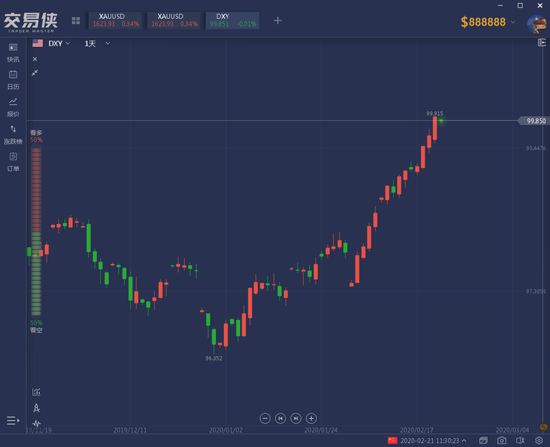
Task: Jump to the latest candles
Action: point(296,418)
